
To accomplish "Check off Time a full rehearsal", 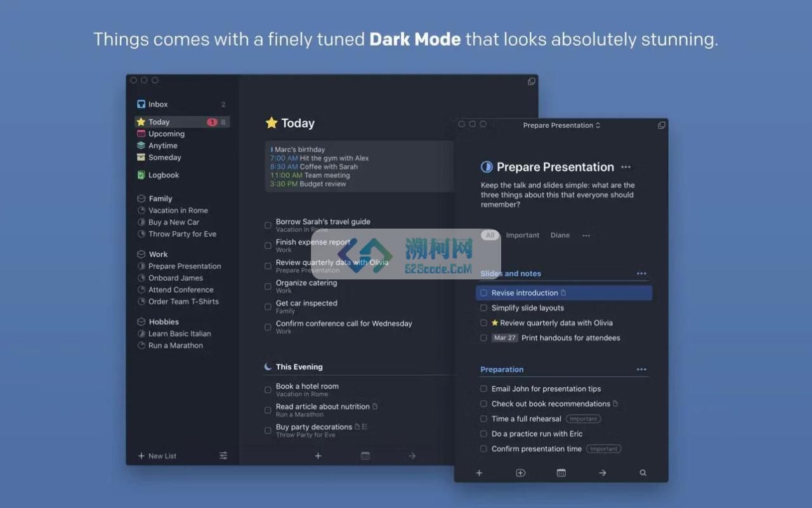I will 484,419.
